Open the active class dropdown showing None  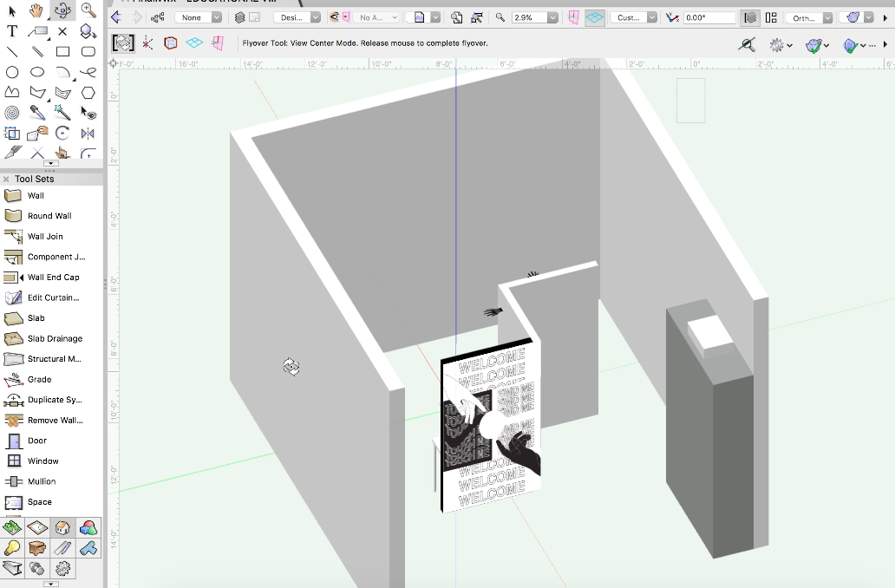pos(198,17)
